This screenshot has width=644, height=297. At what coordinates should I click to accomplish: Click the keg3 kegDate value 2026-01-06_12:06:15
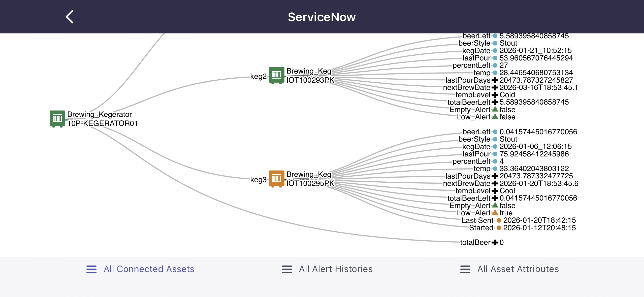[535, 146]
